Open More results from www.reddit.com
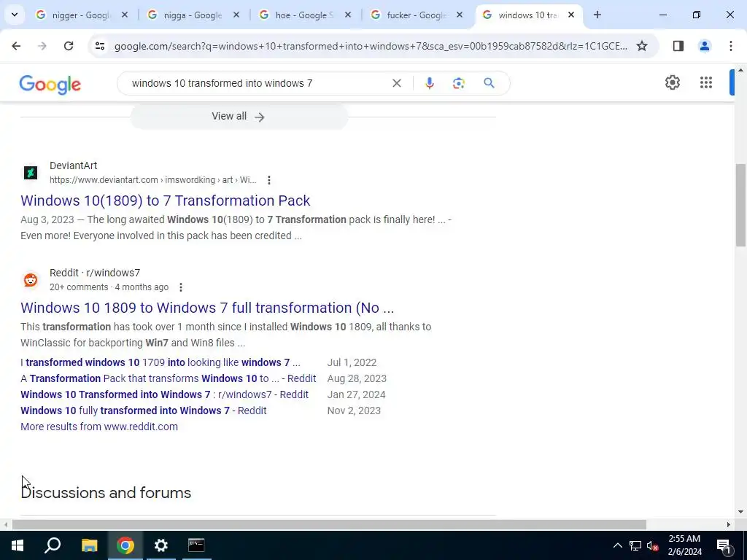Screen dimensions: 747x560 [99, 427]
